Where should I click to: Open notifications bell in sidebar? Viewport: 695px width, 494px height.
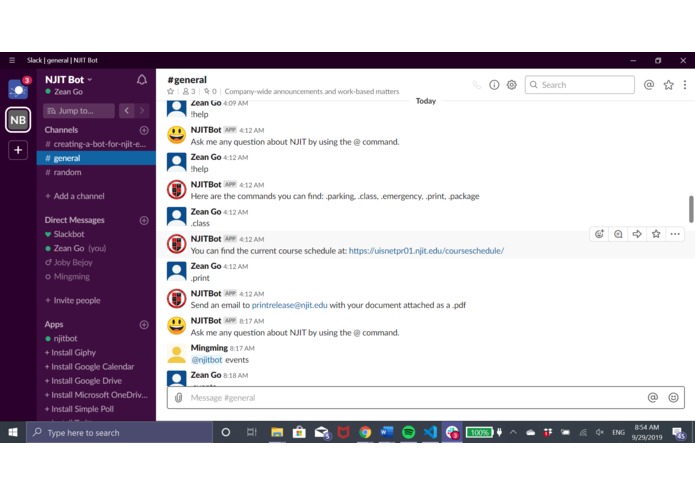click(x=141, y=80)
